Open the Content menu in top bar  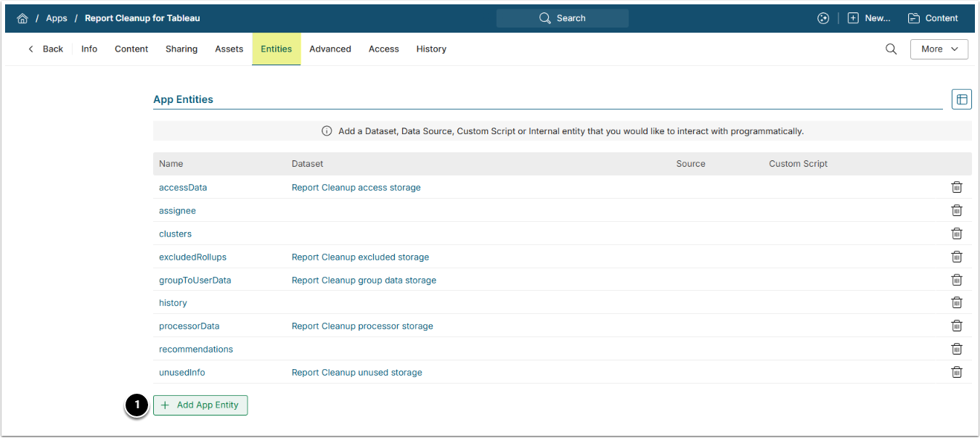[x=933, y=18]
